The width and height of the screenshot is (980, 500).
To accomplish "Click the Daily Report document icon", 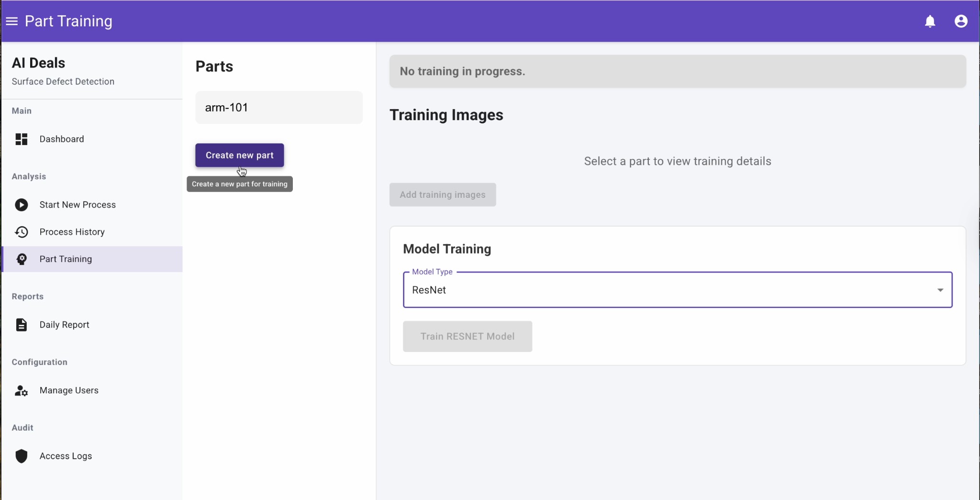I will [x=22, y=325].
